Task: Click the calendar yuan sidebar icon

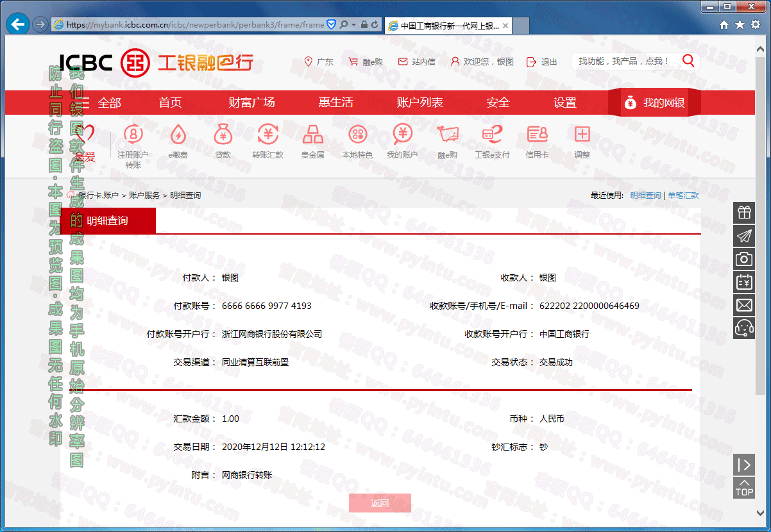Action: [x=744, y=281]
